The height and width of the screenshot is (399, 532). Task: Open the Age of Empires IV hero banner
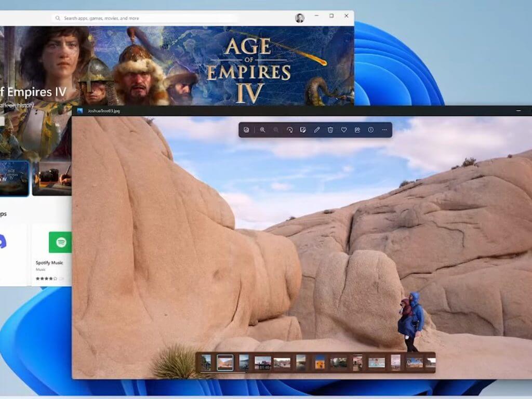coord(177,66)
